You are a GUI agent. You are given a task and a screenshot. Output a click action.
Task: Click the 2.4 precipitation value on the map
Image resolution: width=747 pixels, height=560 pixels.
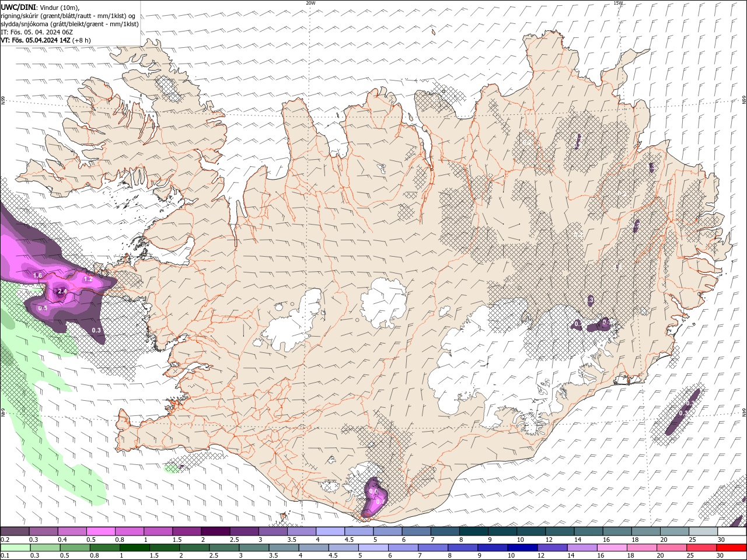pyautogui.click(x=62, y=291)
